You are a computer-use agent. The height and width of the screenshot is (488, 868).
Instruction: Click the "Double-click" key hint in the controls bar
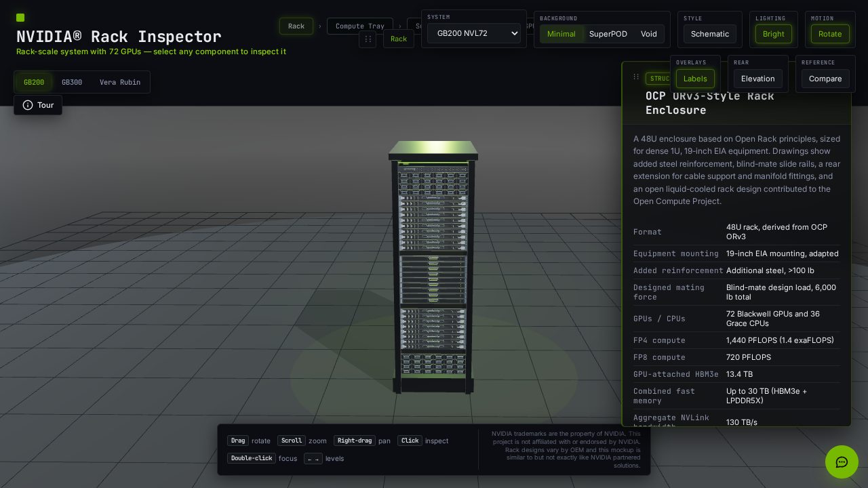point(251,458)
